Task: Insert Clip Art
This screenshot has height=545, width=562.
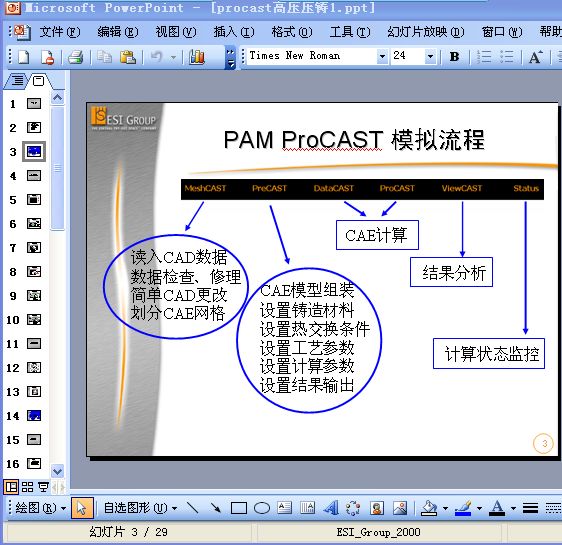Action: [x=377, y=508]
